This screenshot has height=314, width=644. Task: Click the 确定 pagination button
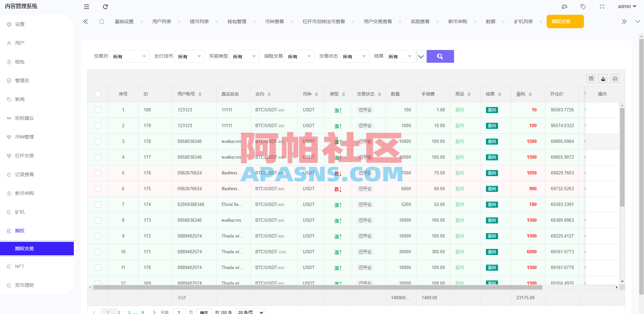(204, 312)
